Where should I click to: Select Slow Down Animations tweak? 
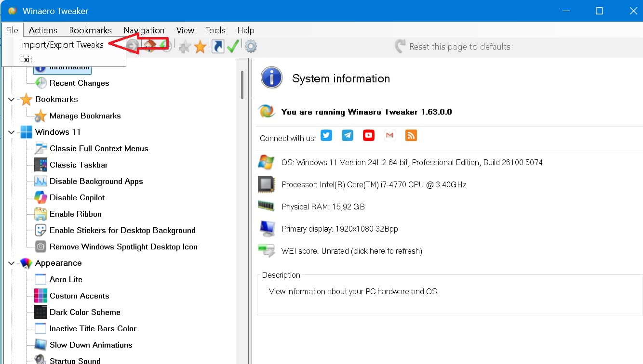(91, 345)
